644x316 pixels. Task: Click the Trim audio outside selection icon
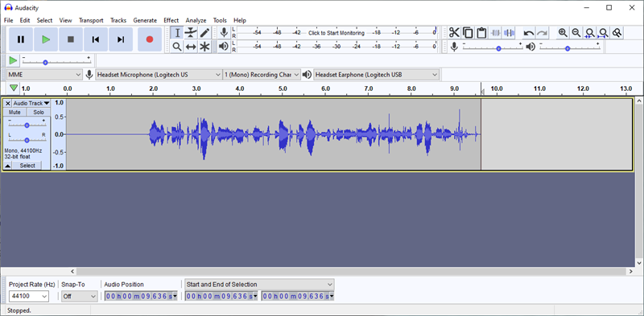coord(496,33)
